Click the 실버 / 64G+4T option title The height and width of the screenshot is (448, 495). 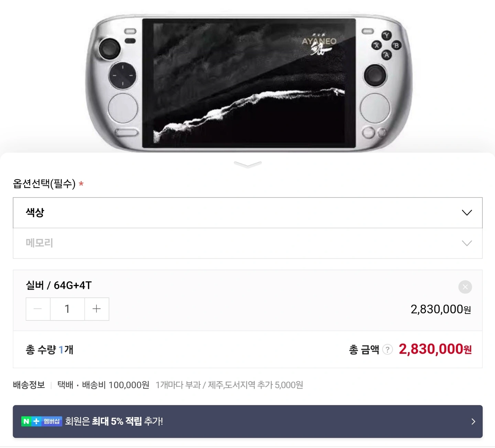59,285
